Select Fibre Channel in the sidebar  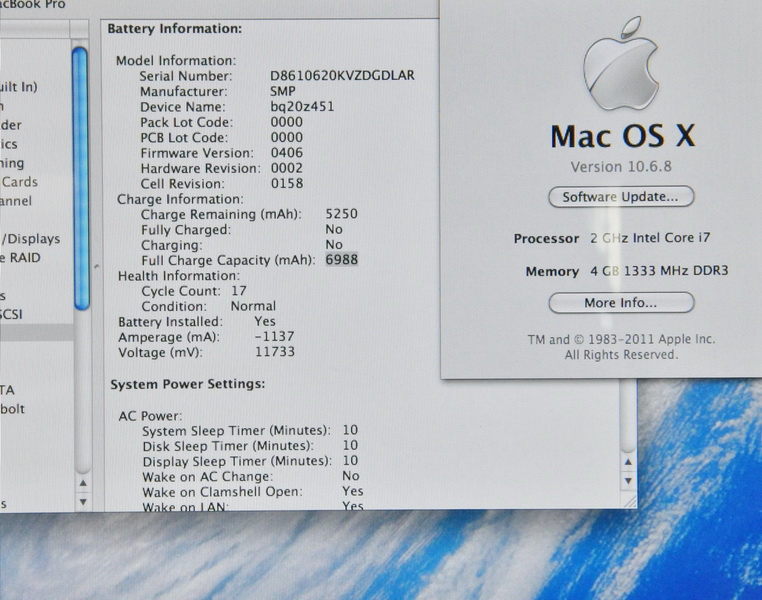[16, 201]
